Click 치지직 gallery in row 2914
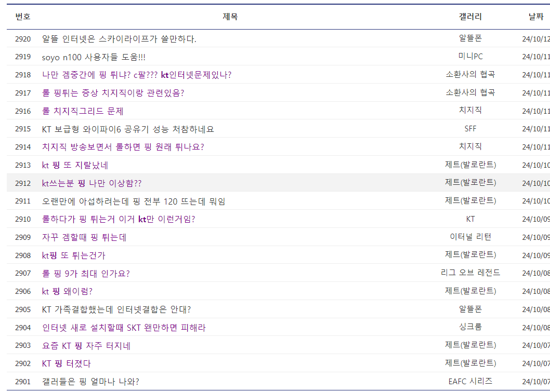Image resolution: width=550 pixels, height=392 pixels. (x=470, y=146)
